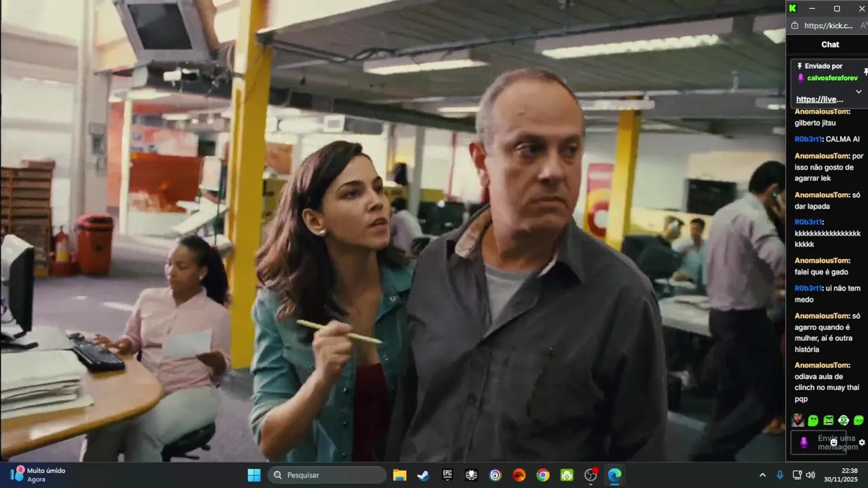Viewport: 868px width, 488px height.
Task: Click the bearded face emote in quick emotes
Action: coord(798,420)
